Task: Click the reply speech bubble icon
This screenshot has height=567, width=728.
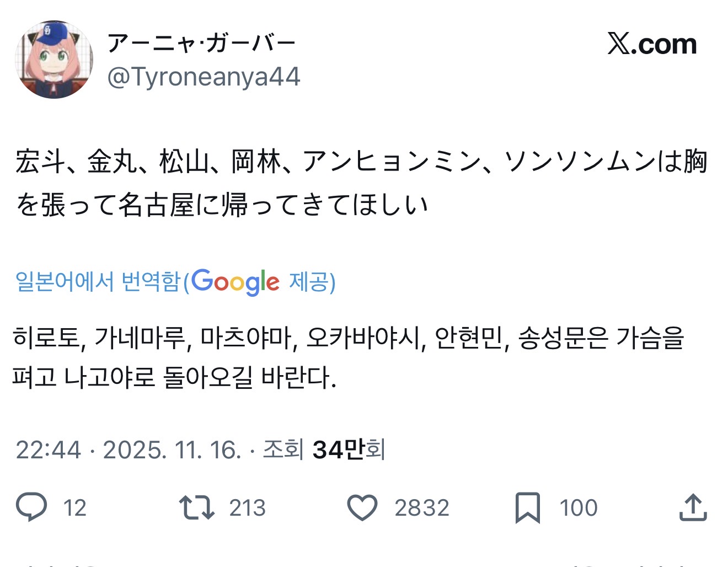Action: click(x=31, y=507)
